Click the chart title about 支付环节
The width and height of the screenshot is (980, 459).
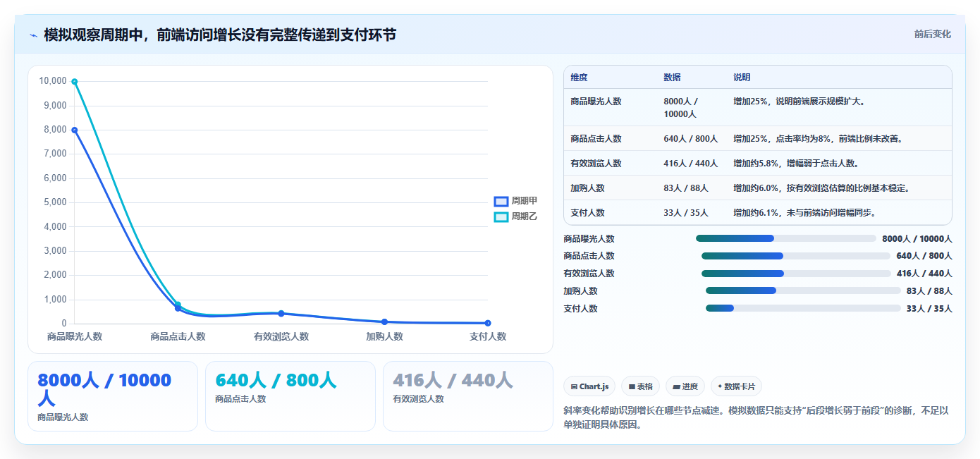pos(220,35)
